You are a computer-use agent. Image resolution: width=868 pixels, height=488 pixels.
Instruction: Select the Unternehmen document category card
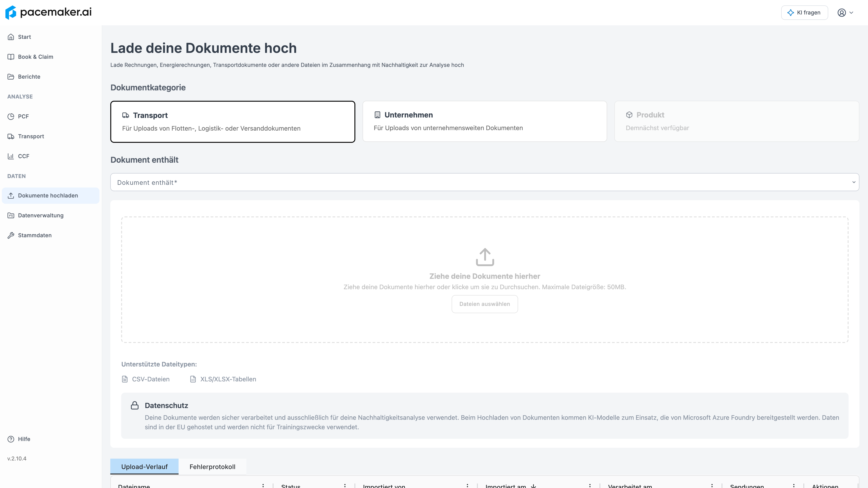(x=485, y=121)
